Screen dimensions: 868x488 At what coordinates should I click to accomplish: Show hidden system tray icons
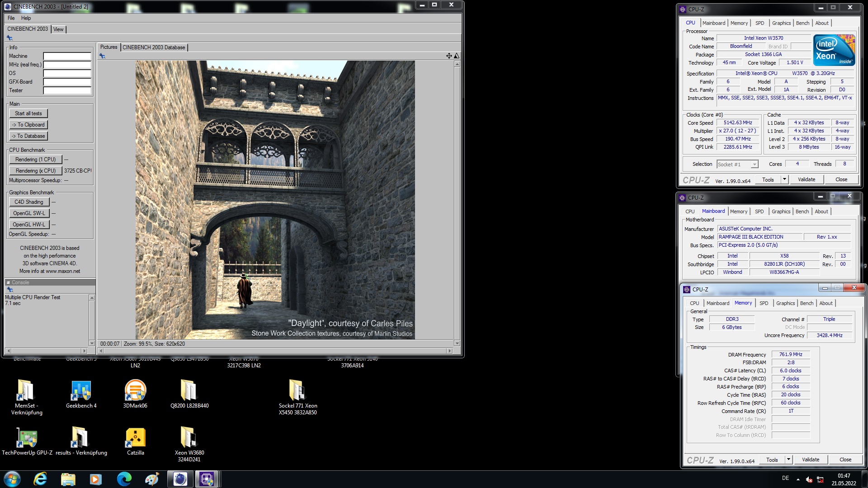pos(798,479)
